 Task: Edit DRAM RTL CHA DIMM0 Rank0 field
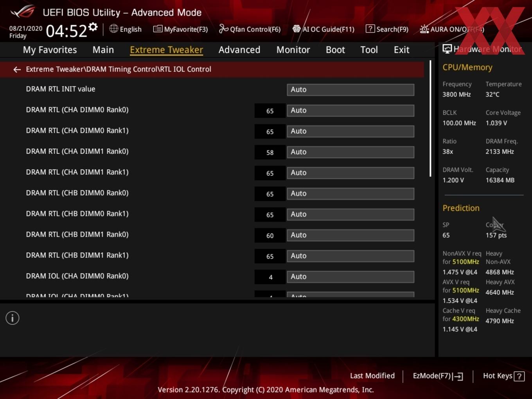[x=350, y=110]
